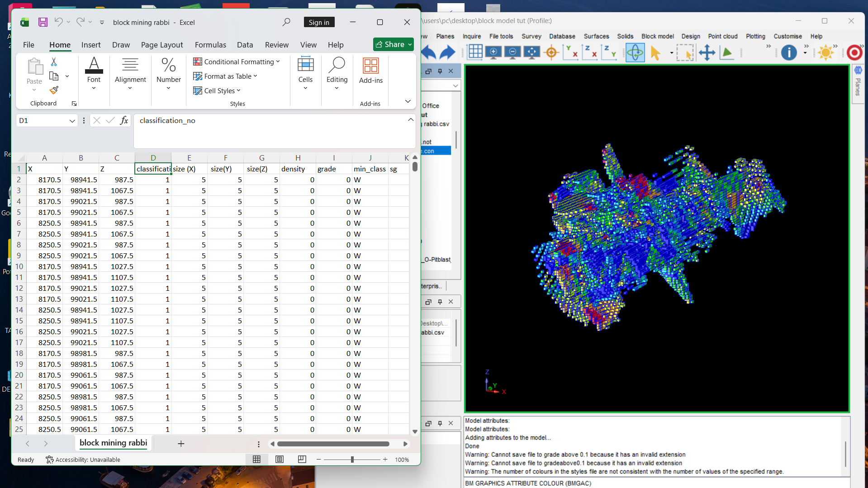Click the Insert Function fx icon
This screenshot has height=488, width=868.
[124, 120]
